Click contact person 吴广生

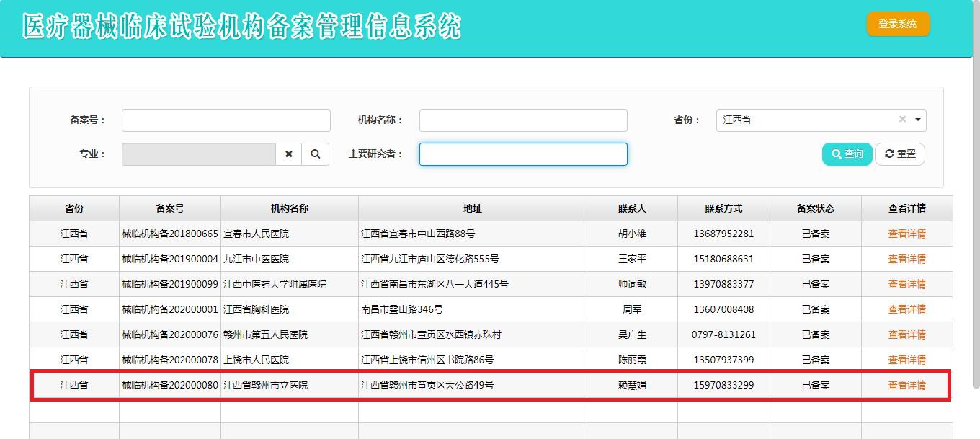pos(632,334)
